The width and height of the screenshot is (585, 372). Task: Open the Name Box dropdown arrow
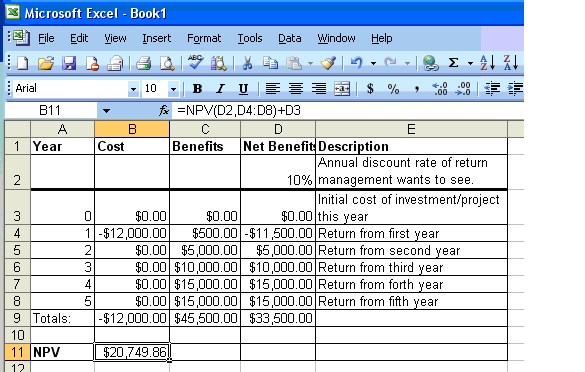coord(106,111)
